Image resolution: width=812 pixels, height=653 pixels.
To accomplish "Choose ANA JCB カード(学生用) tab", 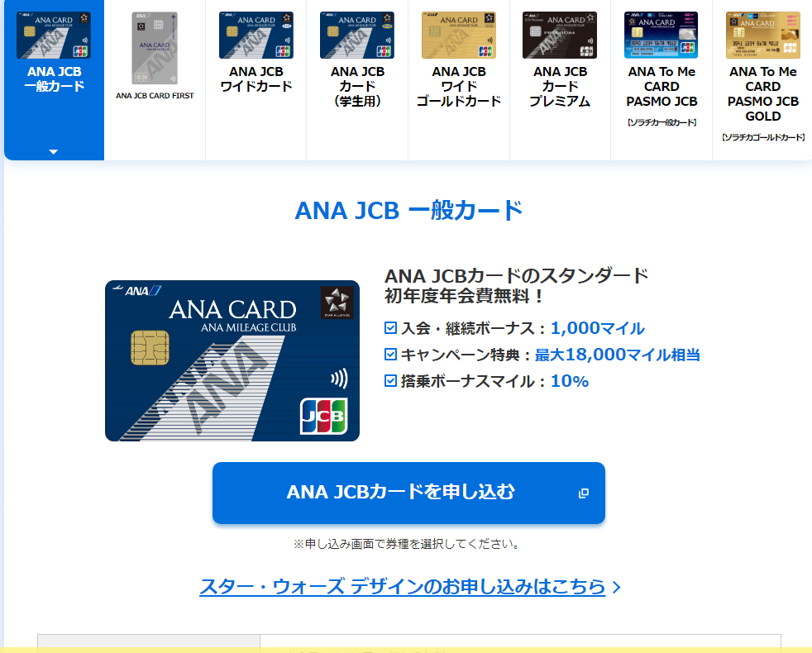I will [x=357, y=79].
